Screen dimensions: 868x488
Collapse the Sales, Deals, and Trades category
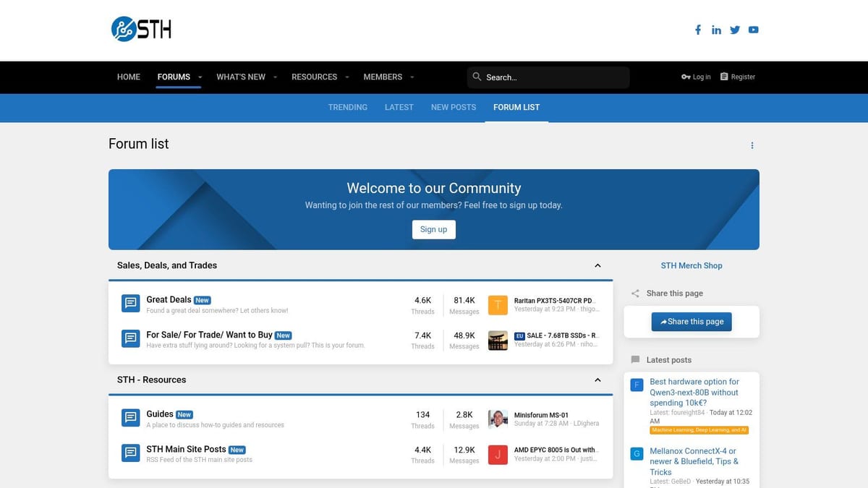pyautogui.click(x=597, y=265)
